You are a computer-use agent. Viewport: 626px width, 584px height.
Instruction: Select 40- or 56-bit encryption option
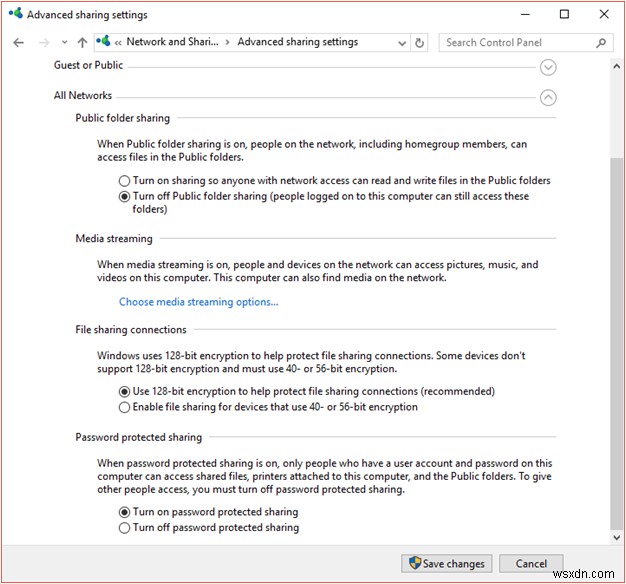click(x=124, y=407)
